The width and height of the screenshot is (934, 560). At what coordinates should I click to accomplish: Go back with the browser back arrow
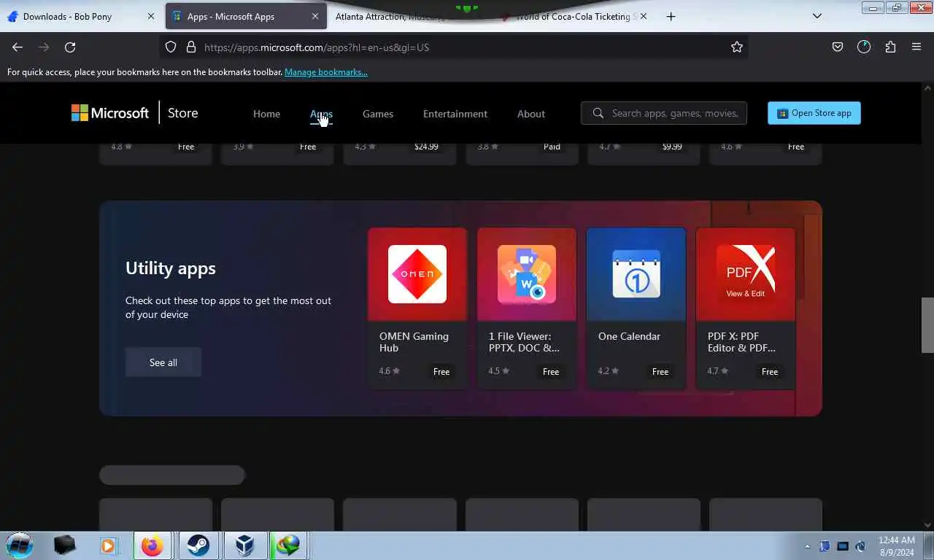pyautogui.click(x=18, y=47)
